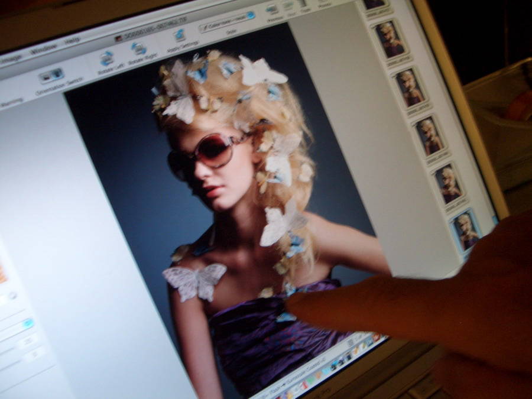Click the upper numeric field in left panel
The image size is (532, 399).
pos(28,340)
